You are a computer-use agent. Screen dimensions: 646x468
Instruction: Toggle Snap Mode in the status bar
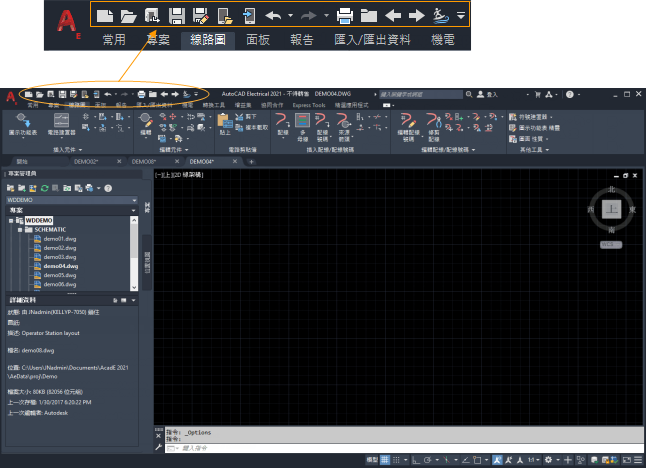click(396, 460)
